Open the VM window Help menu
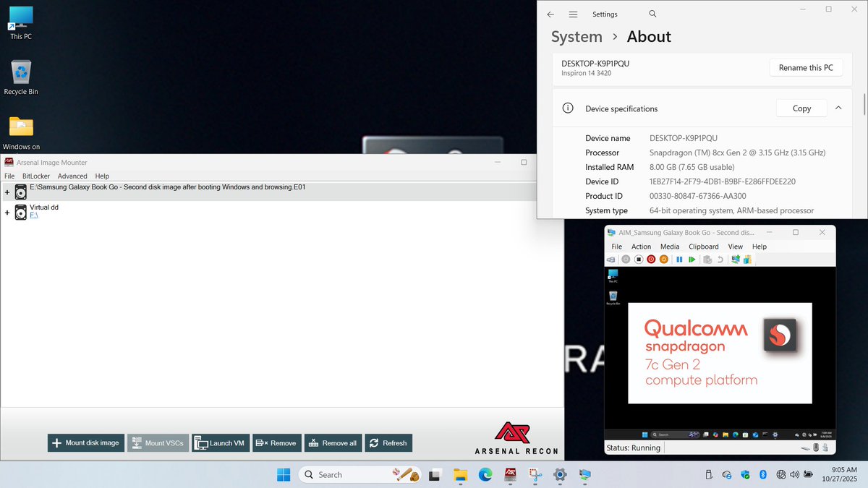868x488 pixels. pos(759,247)
